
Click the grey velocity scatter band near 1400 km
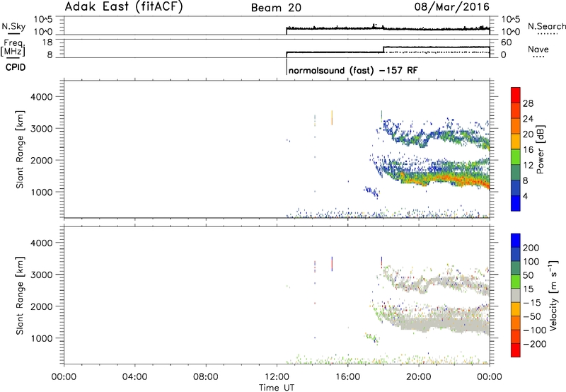click(x=440, y=323)
